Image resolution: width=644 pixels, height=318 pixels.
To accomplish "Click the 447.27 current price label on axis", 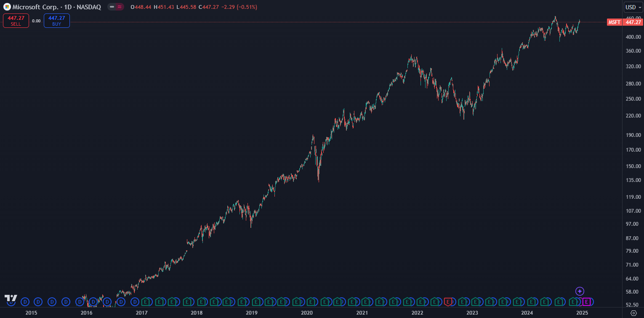I will [633, 22].
